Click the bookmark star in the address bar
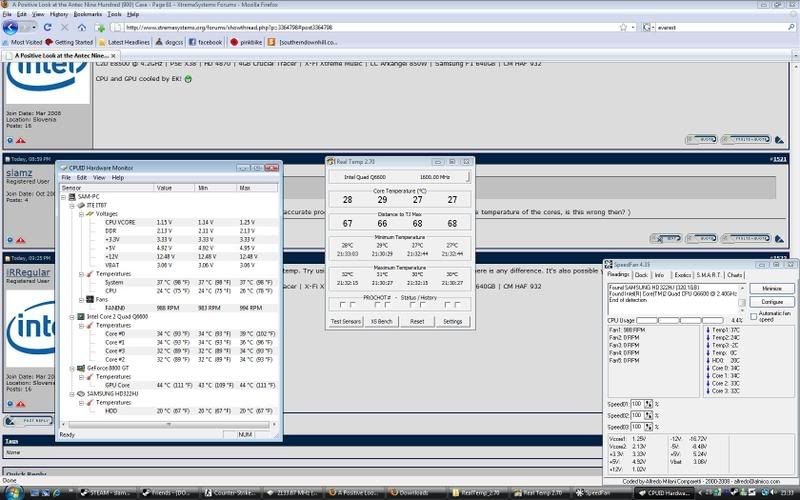This screenshot has height=500, width=800. 623,28
